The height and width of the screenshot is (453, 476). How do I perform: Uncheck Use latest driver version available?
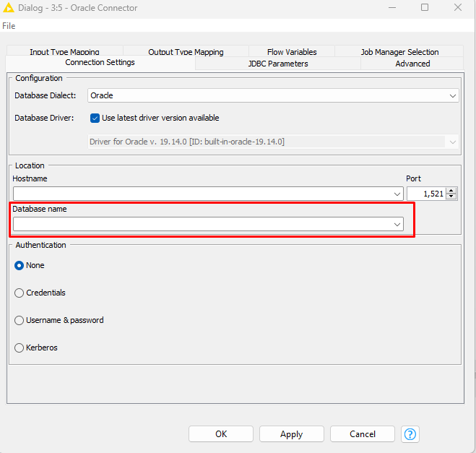95,118
